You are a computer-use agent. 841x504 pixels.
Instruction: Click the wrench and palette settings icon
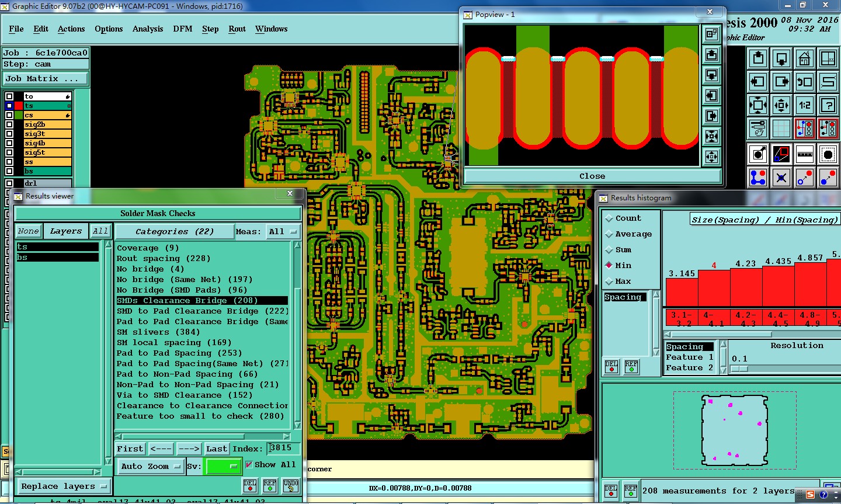758,128
